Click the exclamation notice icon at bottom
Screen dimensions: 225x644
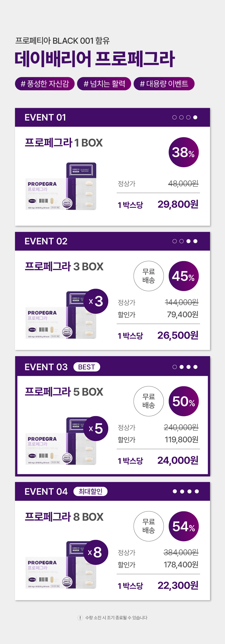[x=80, y=618]
